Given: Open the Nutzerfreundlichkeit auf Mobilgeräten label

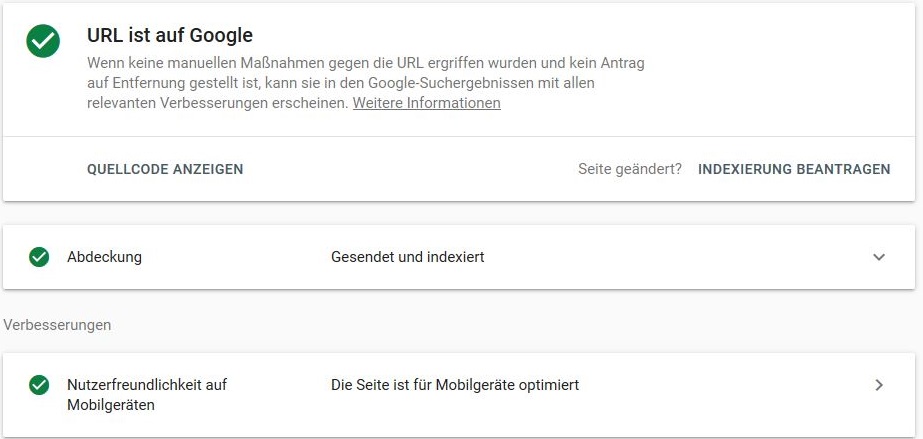Looking at the screenshot, I should tap(147, 395).
